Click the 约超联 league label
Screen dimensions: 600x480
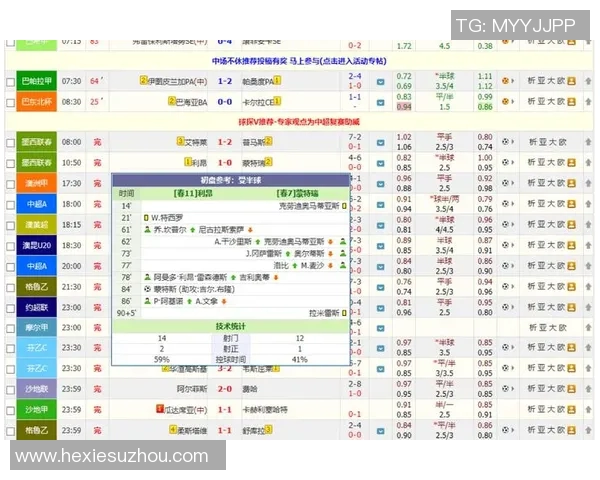coord(36,307)
